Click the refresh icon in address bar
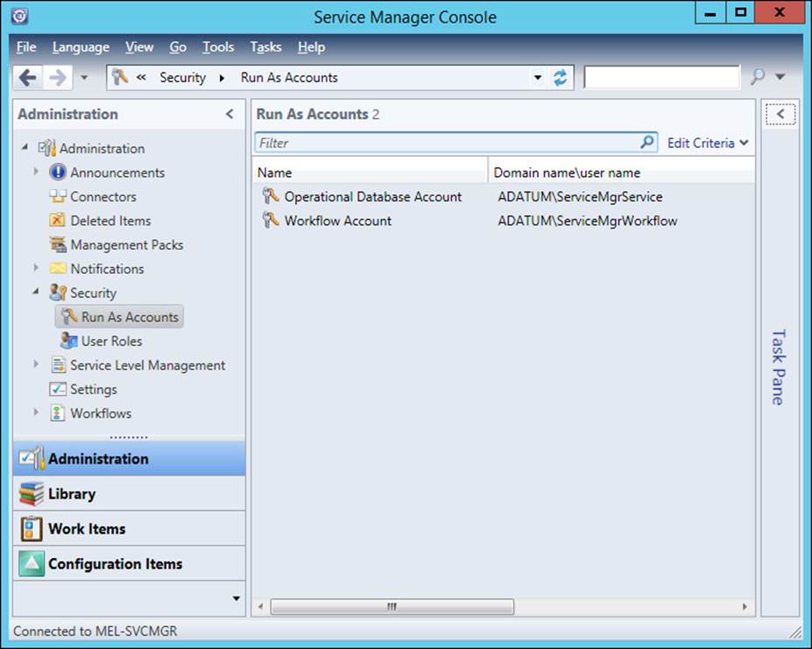The width and height of the screenshot is (812, 649). (561, 78)
